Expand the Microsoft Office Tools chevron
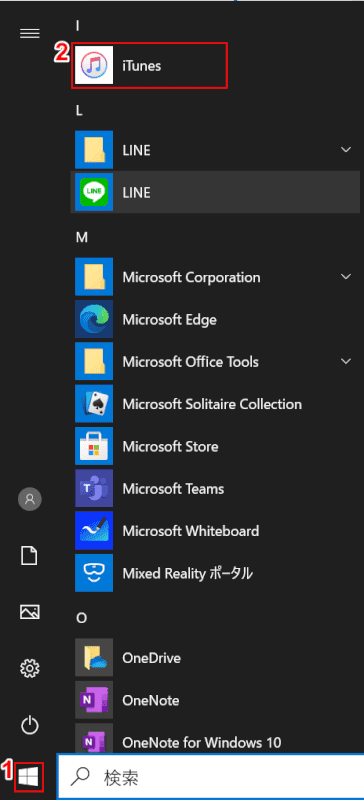 click(x=346, y=362)
